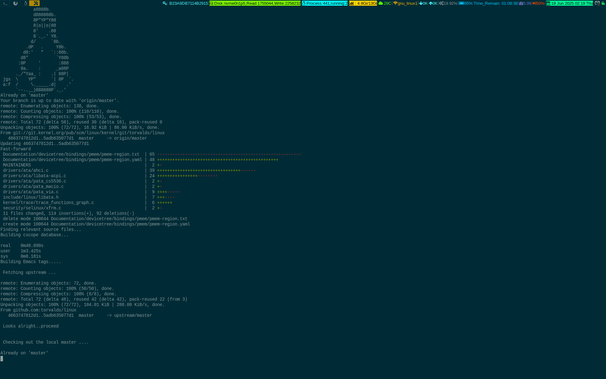The height and width of the screenshot is (379, 606).
Task: Click the cyan Process running status block
Action: point(325,3)
